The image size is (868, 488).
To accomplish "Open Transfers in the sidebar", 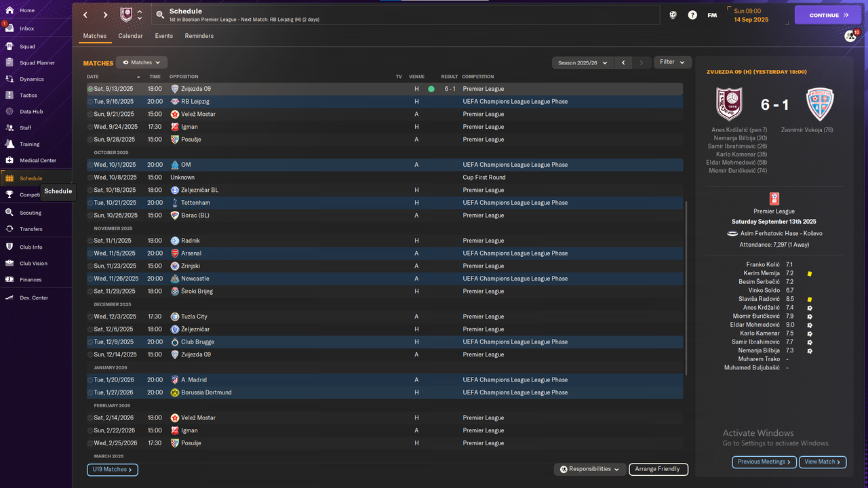I will click(31, 229).
